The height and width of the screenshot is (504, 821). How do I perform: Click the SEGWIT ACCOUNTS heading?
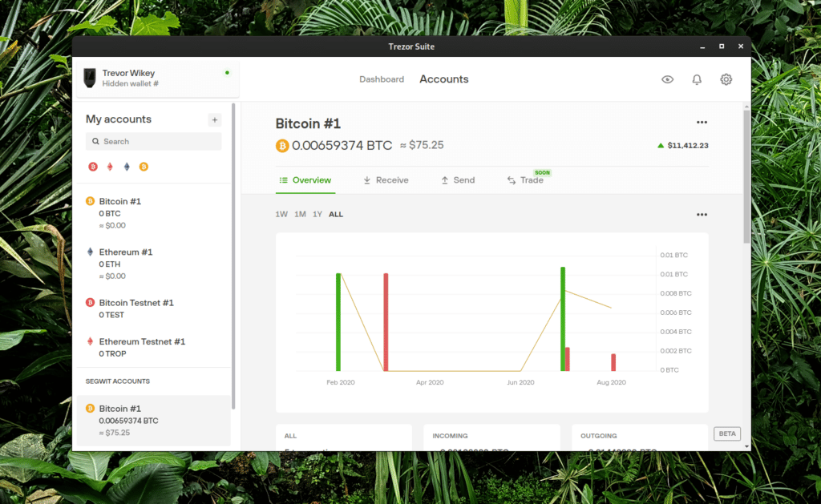click(x=118, y=381)
